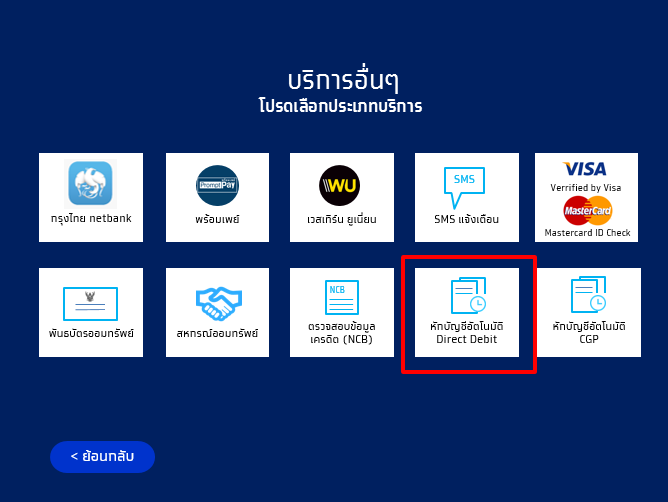The image size is (668, 502).
Task: Click the savings bond certificate icon
Action: pos(90,301)
